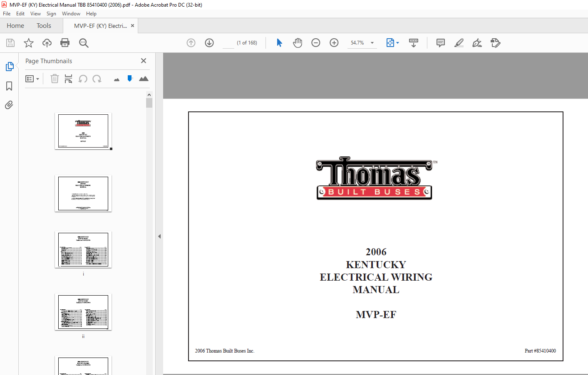This screenshot has height=375, width=588.
Task: Open Bookmarks pane in sidebar
Action: (9, 86)
